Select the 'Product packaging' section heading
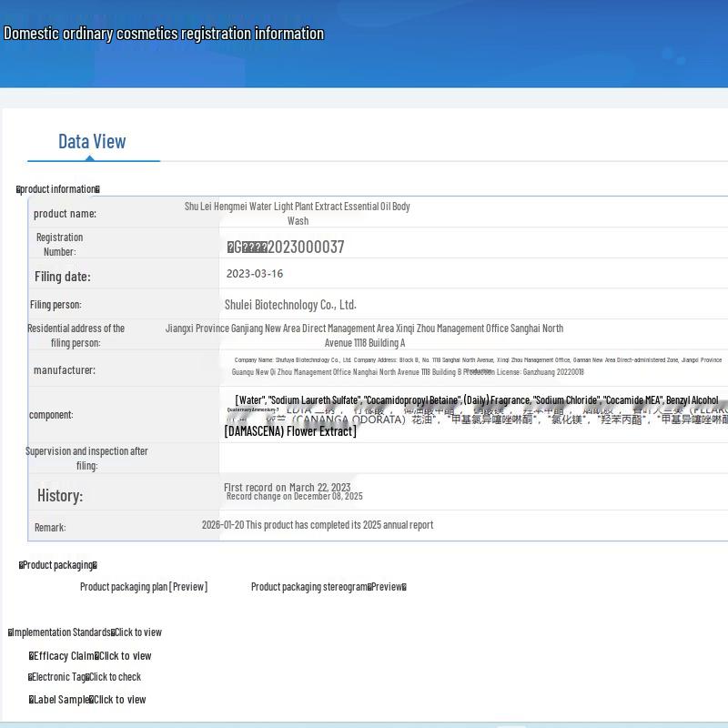Screen dimensions: 728x728 tap(58, 565)
